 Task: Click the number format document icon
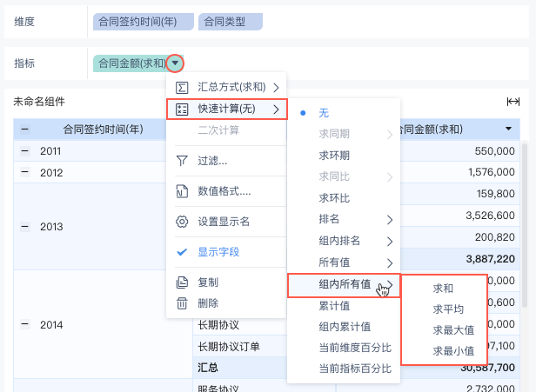tap(182, 191)
